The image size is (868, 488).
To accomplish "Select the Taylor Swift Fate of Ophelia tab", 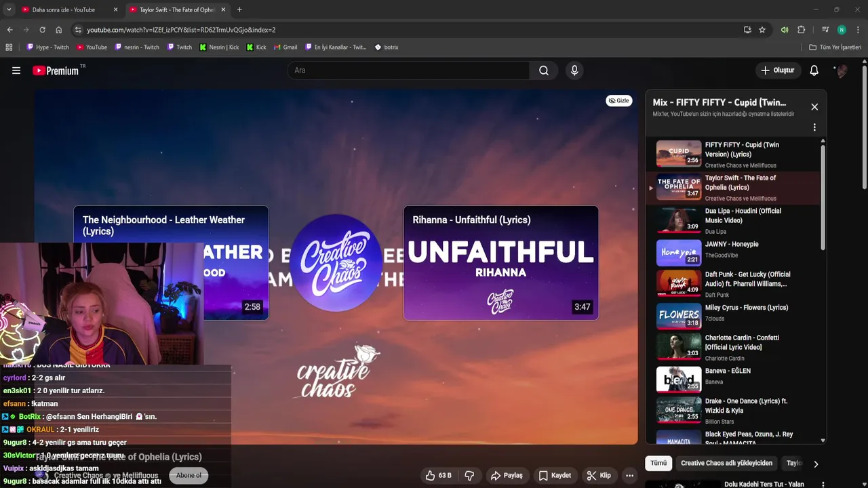I will coord(176,9).
